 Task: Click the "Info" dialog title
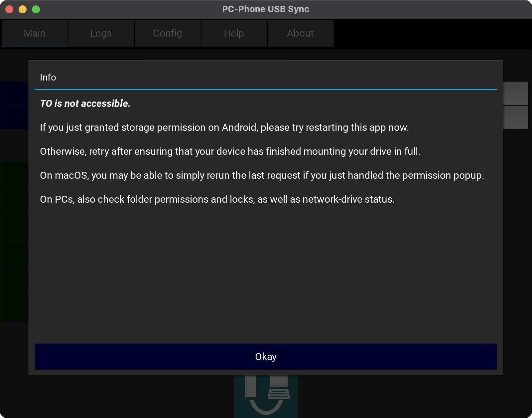pyautogui.click(x=48, y=77)
